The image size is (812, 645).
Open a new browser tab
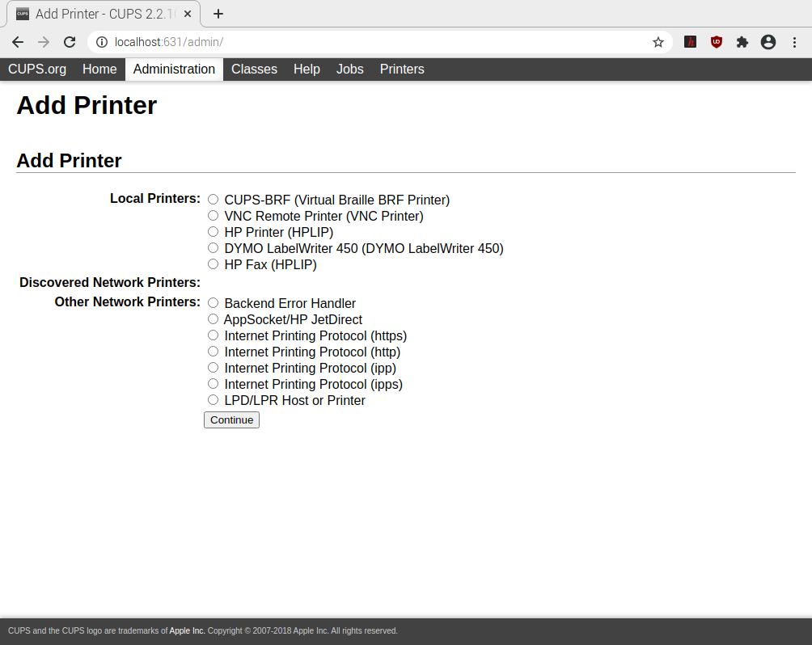(218, 14)
